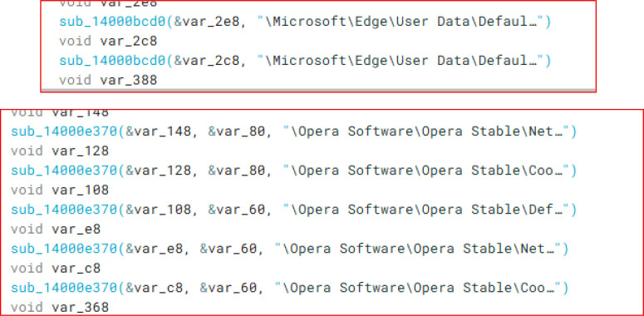Screen dimensions: 644x316
Task: Select first sub_14000bcd0 call with var_2e8
Action: pyautogui.click(x=305, y=22)
